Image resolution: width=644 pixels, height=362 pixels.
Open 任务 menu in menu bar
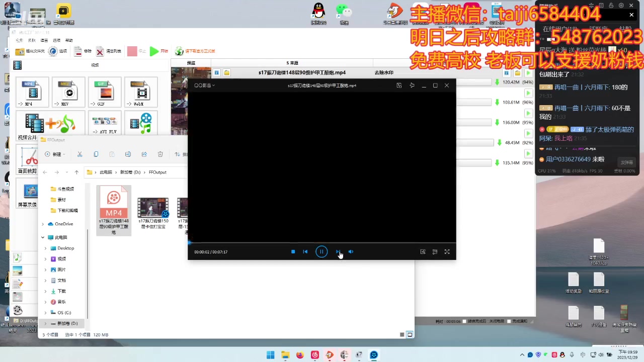19,40
